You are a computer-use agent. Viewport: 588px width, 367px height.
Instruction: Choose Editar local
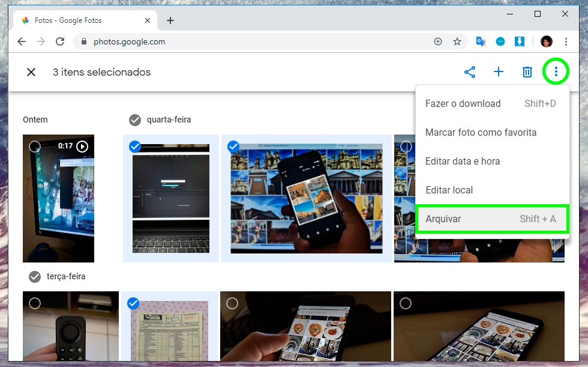492,190
